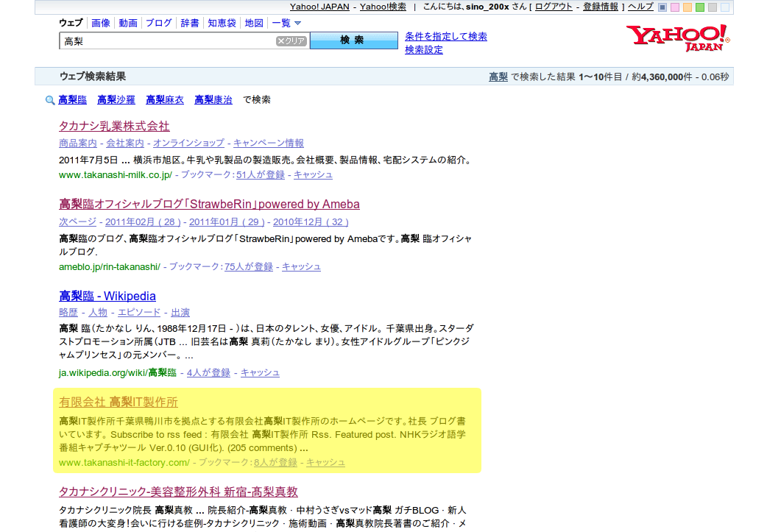Click 8人が登録 bookmark link

[275, 463]
